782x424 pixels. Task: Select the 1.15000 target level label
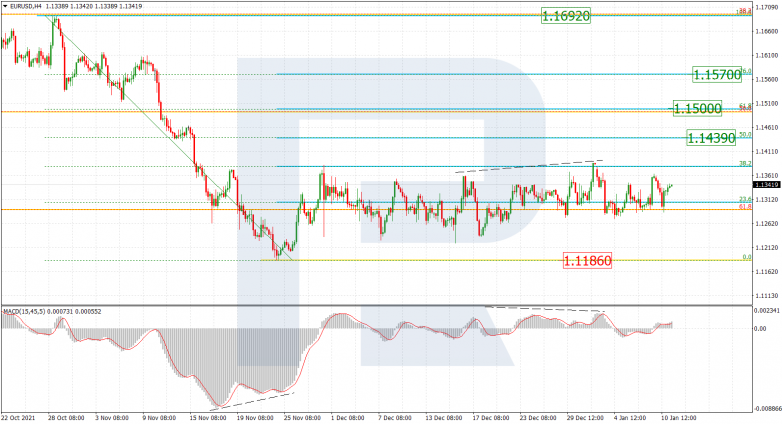coord(697,108)
